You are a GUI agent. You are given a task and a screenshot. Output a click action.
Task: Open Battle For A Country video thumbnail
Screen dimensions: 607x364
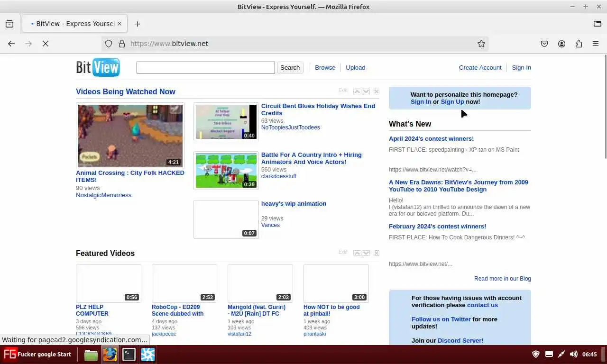226,171
